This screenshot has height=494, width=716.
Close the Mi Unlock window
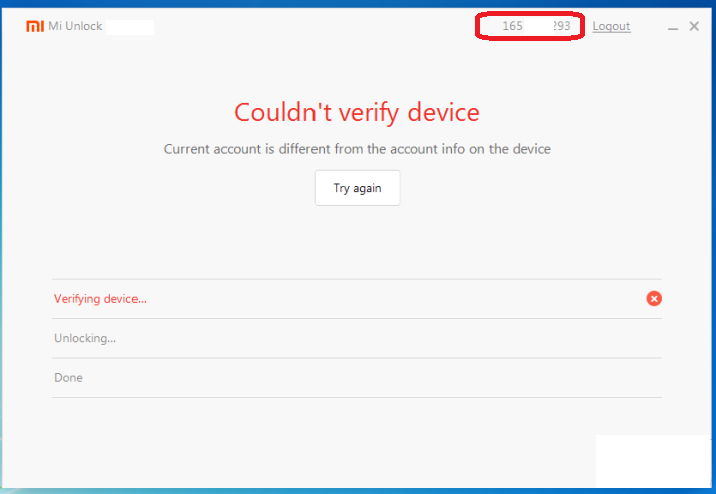coord(694,27)
